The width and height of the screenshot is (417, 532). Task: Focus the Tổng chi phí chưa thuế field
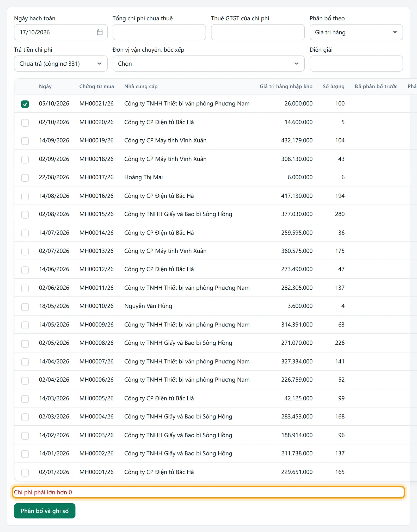(x=159, y=32)
